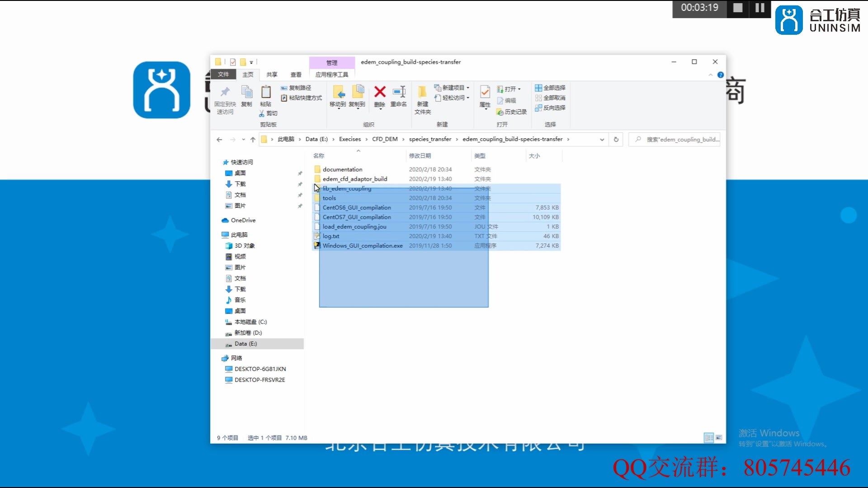The height and width of the screenshot is (488, 868).
Task: Click Data (E:) in the address path
Action: coord(316,139)
